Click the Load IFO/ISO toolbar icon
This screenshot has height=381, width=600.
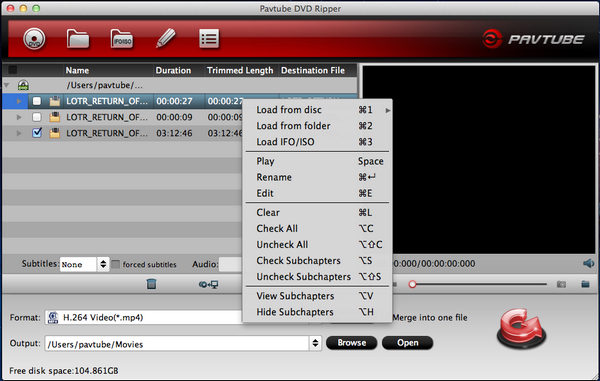(x=122, y=39)
